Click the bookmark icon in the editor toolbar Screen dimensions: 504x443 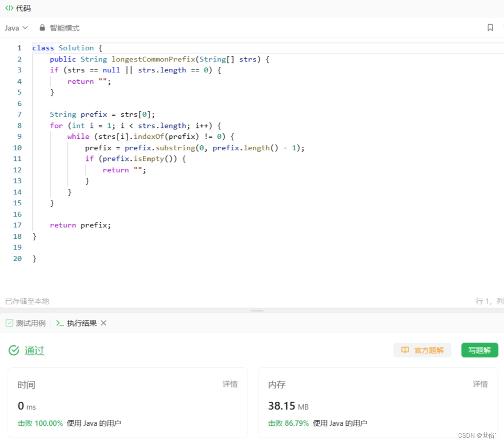490,28
